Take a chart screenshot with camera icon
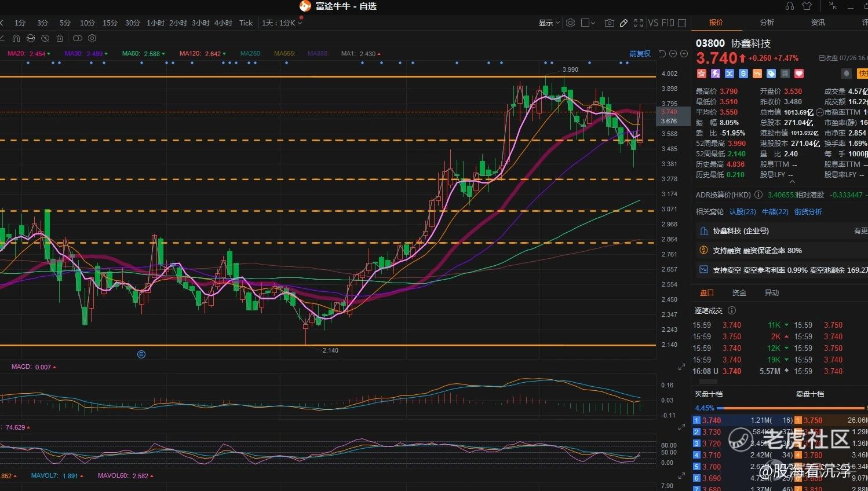The height and width of the screenshot is (491, 868). point(609,23)
